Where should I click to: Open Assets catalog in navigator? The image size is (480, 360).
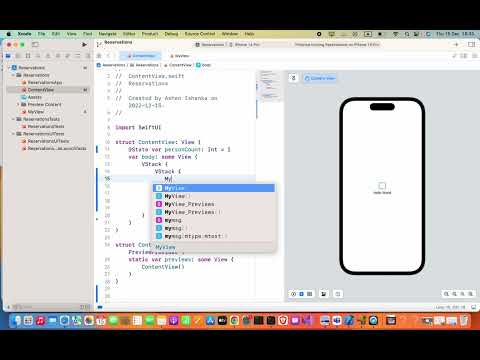point(31,97)
